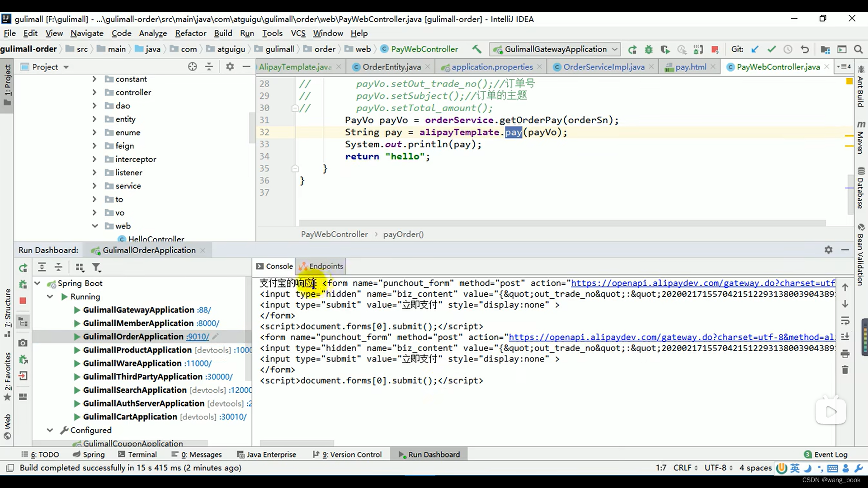Hide the Project panel with minus icon
868x488 pixels.
[246, 67]
